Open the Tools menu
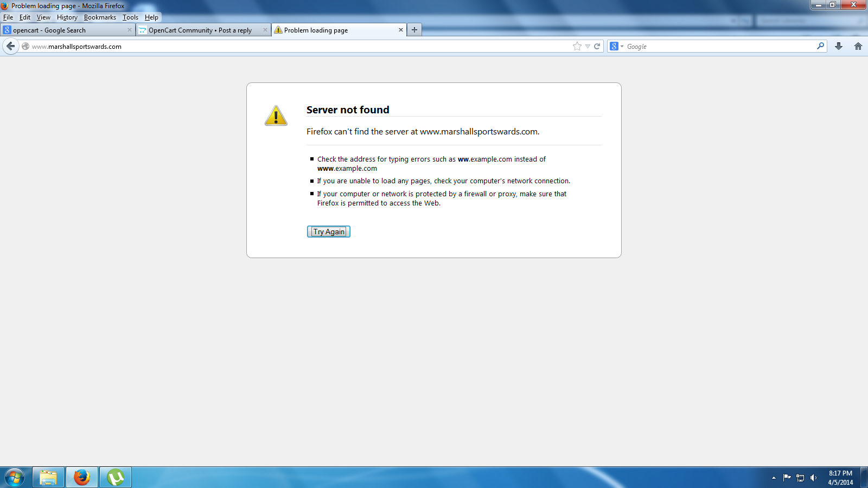 coord(130,17)
